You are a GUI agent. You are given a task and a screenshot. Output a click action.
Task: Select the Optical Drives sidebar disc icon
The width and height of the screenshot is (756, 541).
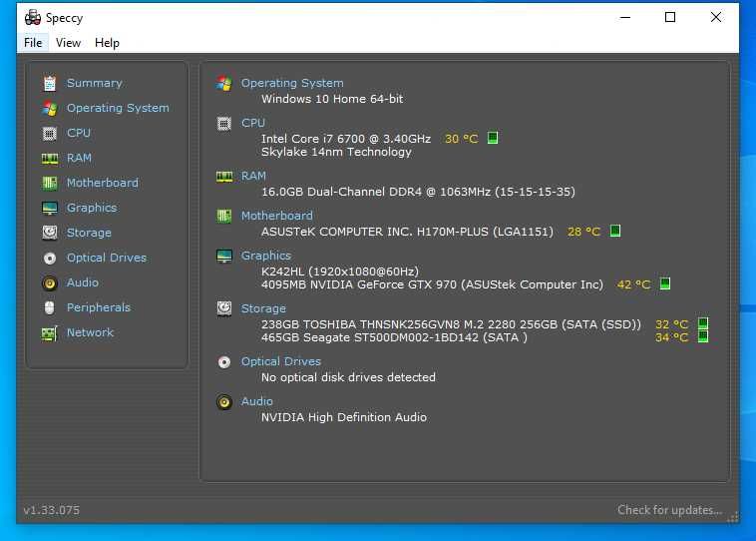[50, 259]
